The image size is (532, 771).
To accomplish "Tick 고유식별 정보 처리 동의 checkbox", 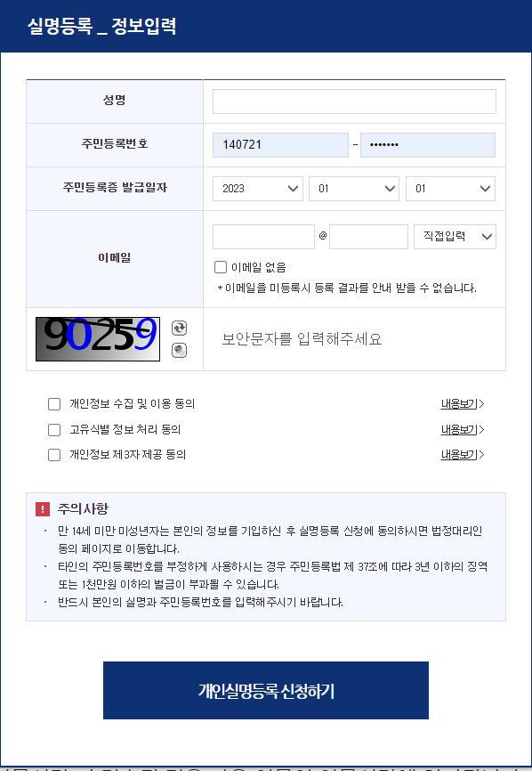I will point(54,430).
